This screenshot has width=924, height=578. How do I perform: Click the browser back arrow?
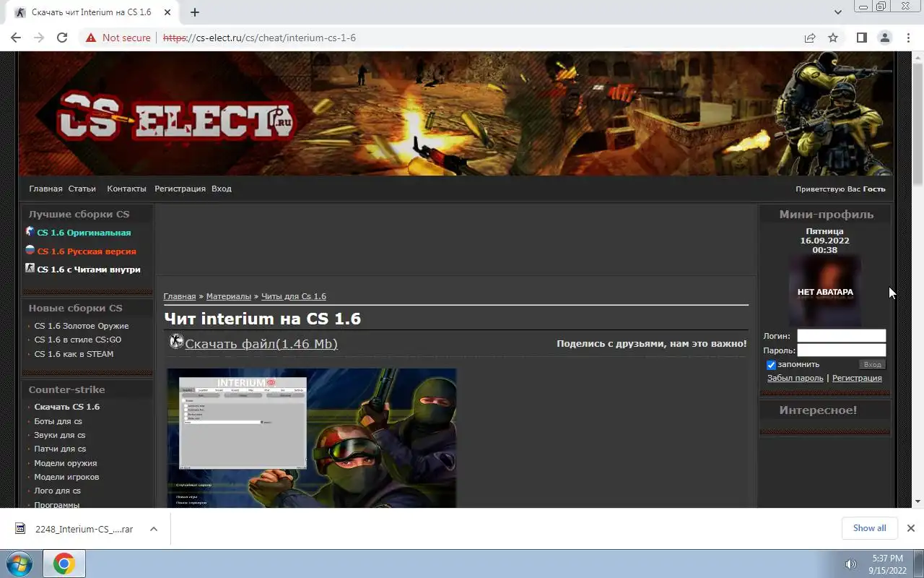point(16,38)
